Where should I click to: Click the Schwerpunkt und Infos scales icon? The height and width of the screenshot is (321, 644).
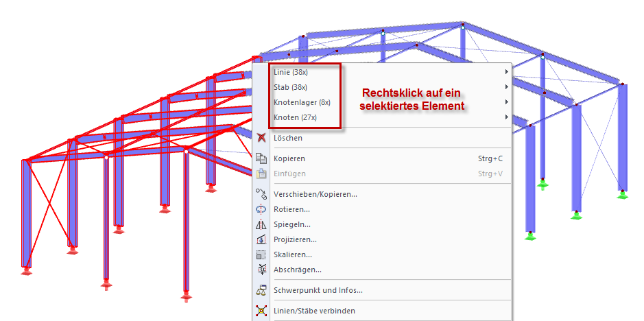point(261,290)
